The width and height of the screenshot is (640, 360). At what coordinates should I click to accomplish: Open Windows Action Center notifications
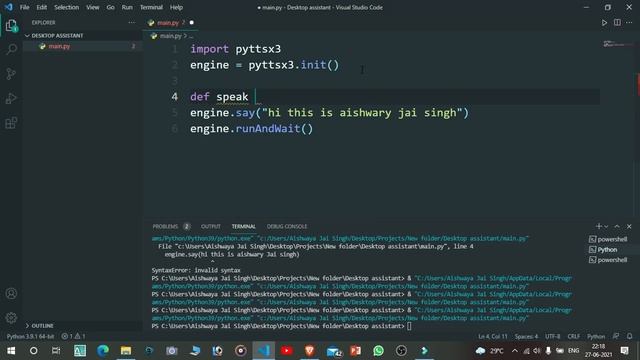624,351
